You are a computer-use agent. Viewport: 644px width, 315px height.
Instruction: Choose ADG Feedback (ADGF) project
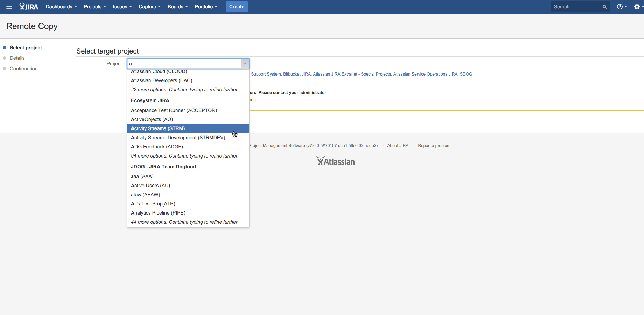(188, 147)
